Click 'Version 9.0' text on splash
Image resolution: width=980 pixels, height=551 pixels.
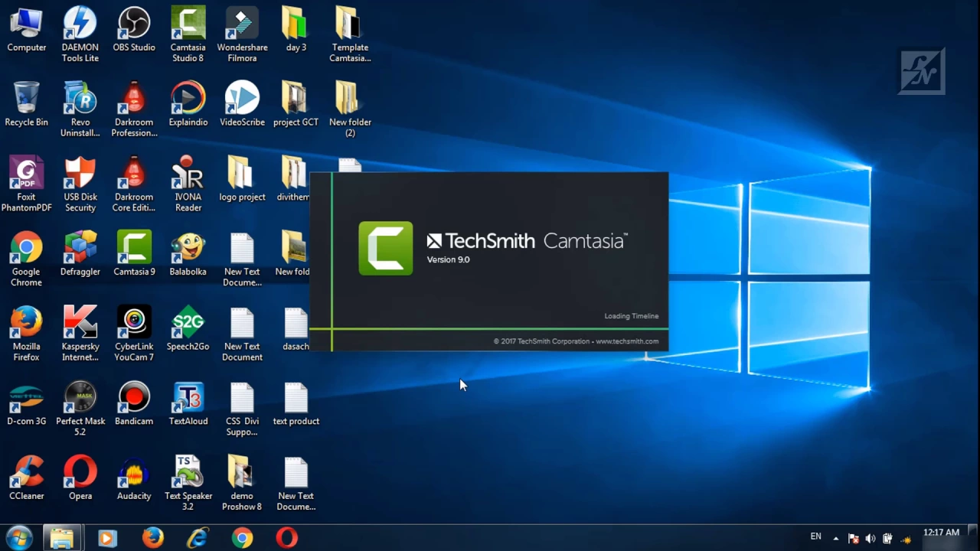pyautogui.click(x=448, y=259)
